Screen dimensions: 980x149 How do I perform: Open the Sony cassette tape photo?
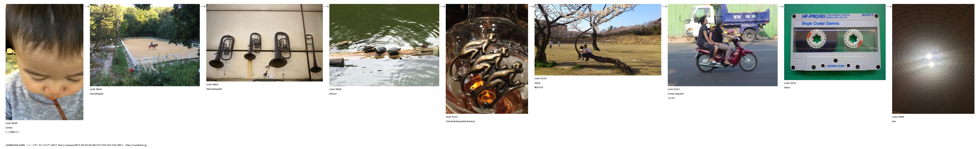click(835, 42)
